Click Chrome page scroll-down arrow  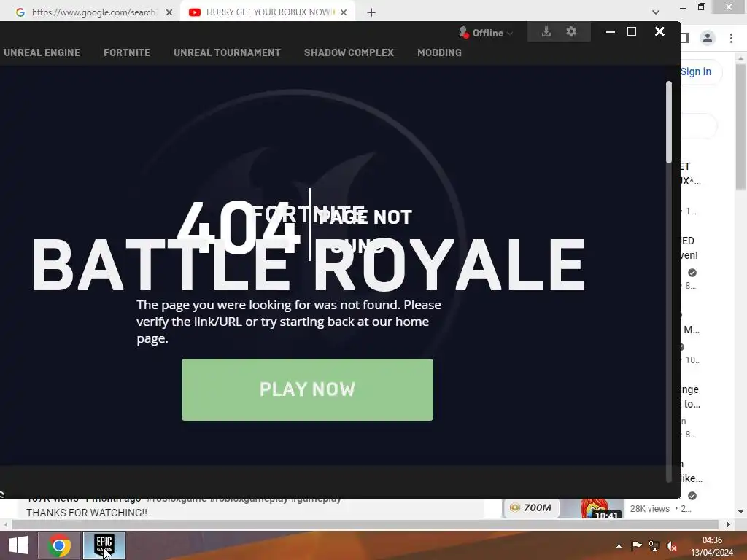(x=741, y=512)
